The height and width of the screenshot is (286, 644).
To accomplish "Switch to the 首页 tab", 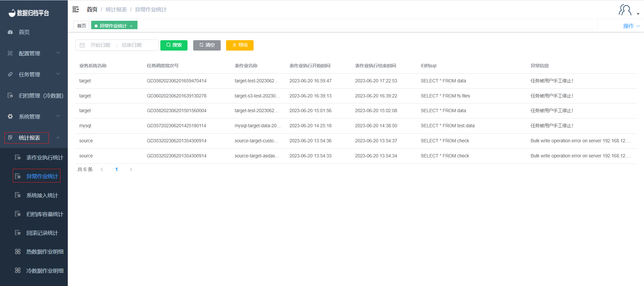I will (82, 26).
